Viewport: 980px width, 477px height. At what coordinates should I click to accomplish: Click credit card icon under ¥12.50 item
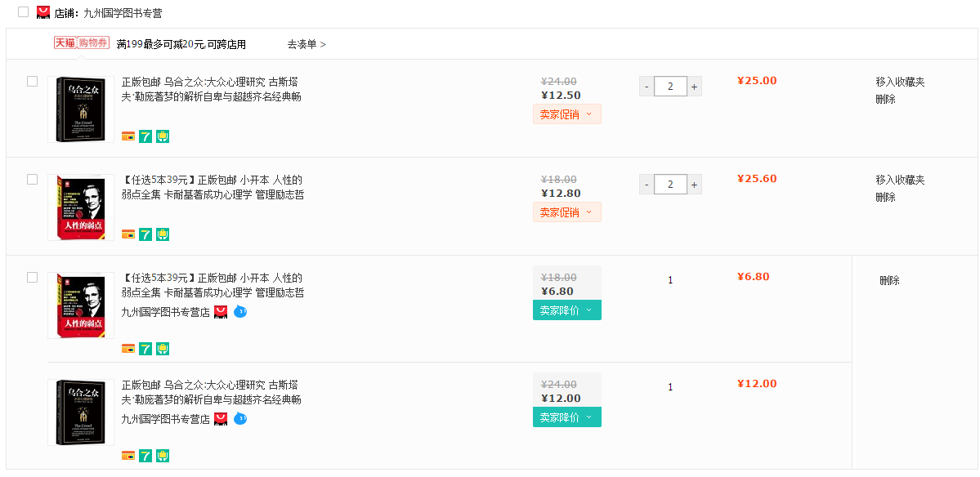128,136
